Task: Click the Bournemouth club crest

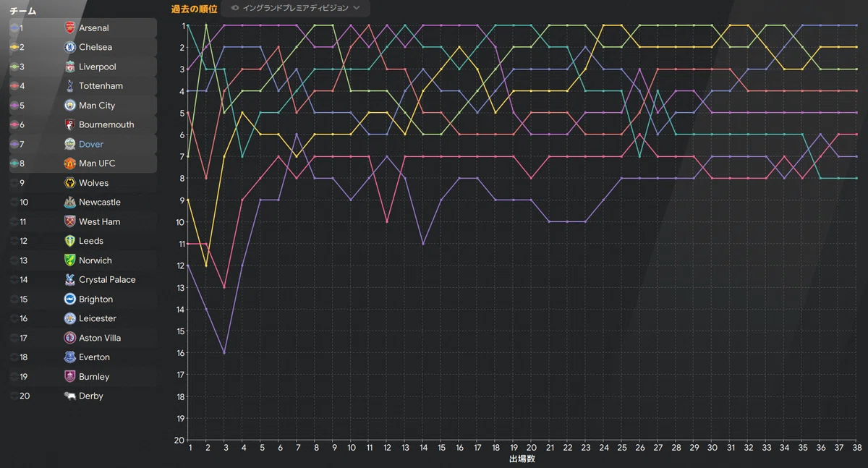Action: [70, 124]
